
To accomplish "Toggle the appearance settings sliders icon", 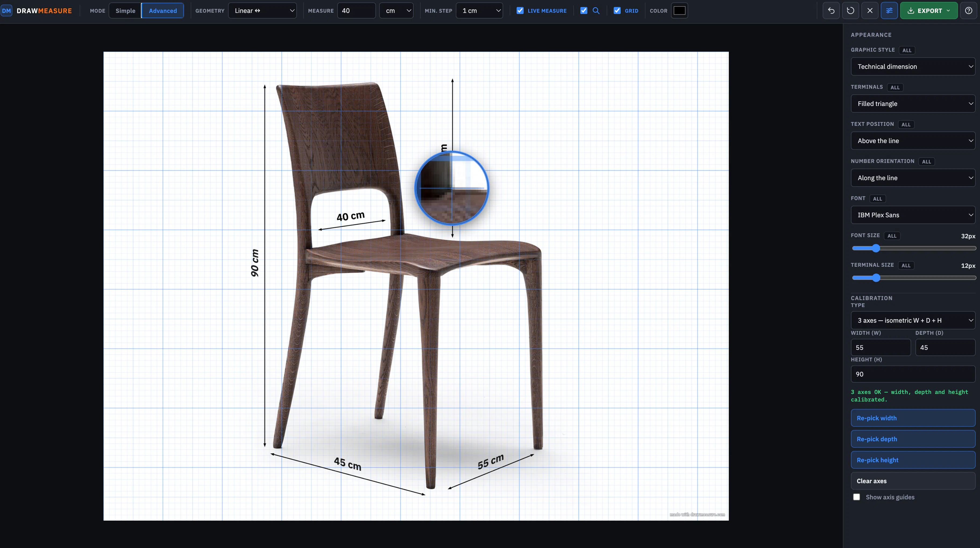I will click(889, 11).
